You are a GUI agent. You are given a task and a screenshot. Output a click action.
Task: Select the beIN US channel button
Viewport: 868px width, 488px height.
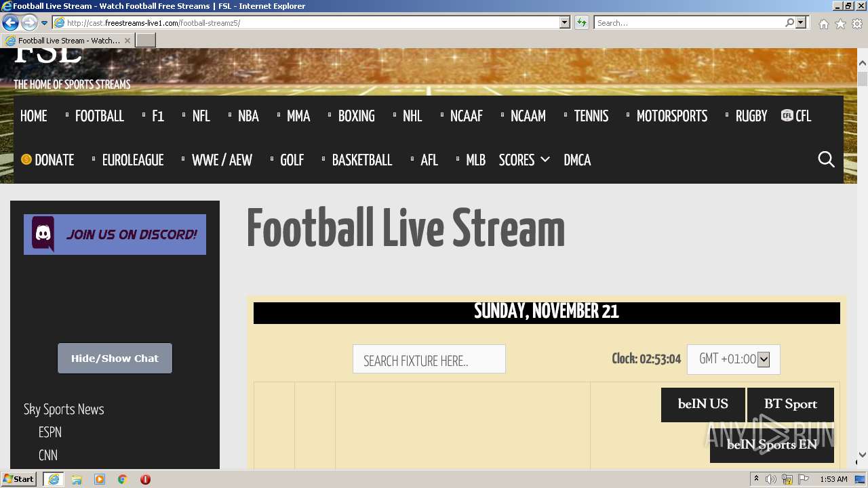click(703, 405)
